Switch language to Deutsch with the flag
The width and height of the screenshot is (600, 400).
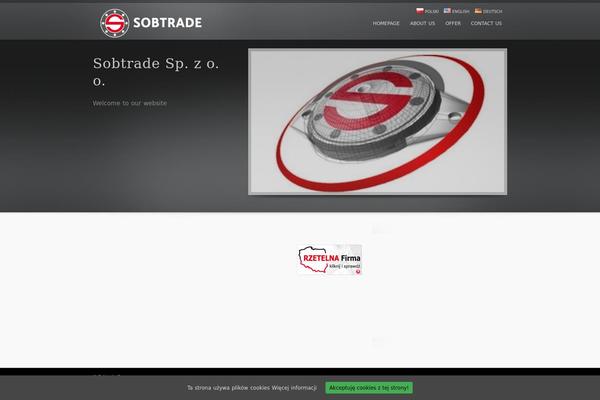click(x=489, y=11)
